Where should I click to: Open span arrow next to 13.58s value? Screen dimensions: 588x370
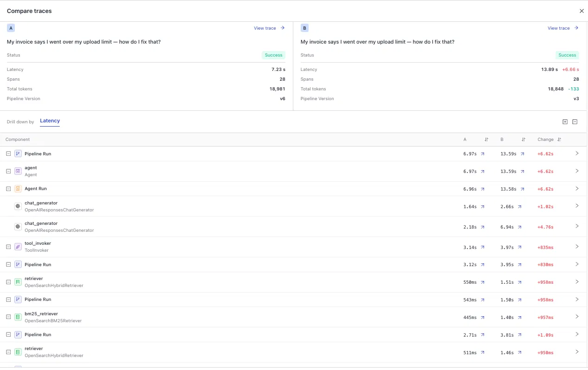[522, 189]
